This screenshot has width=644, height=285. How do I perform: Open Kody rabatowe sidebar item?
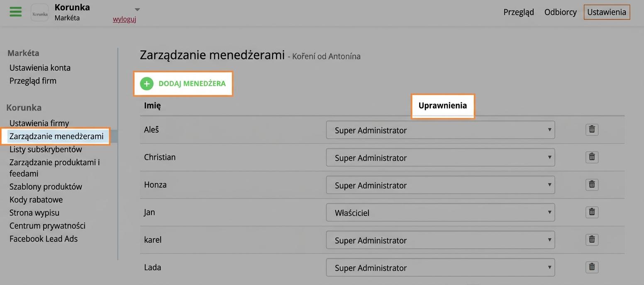[x=36, y=200]
